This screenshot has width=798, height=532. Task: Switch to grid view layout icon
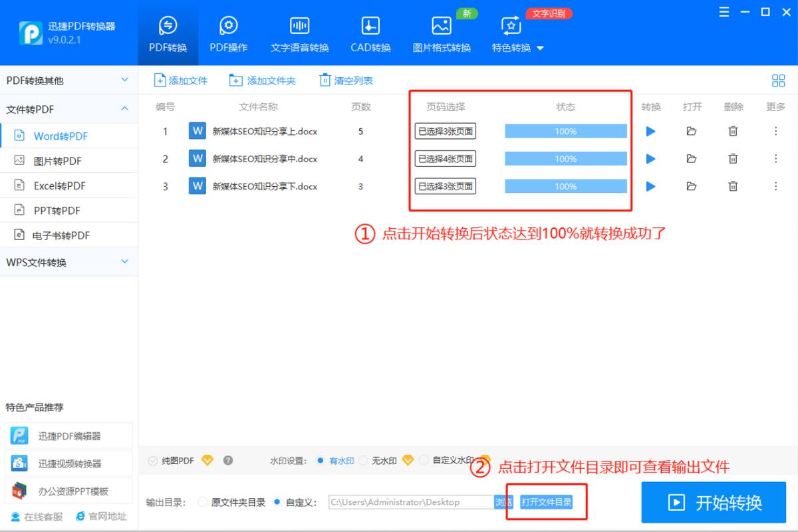[778, 80]
